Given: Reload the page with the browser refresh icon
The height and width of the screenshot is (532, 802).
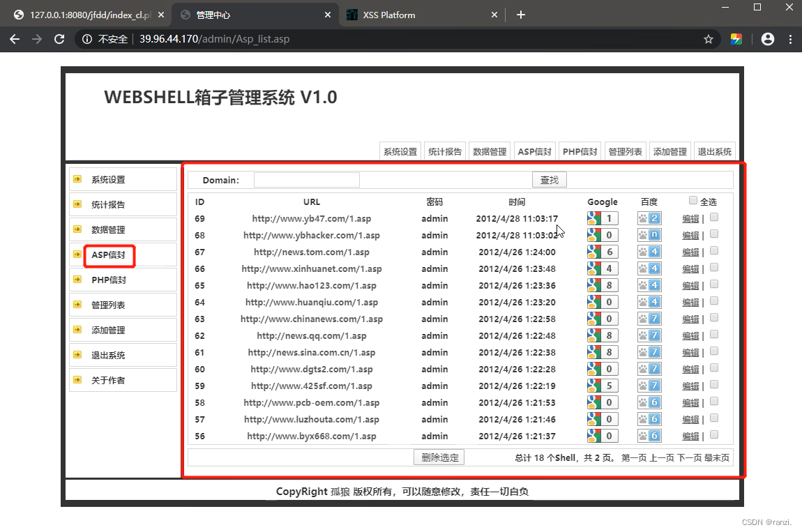Looking at the screenshot, I should (x=59, y=39).
